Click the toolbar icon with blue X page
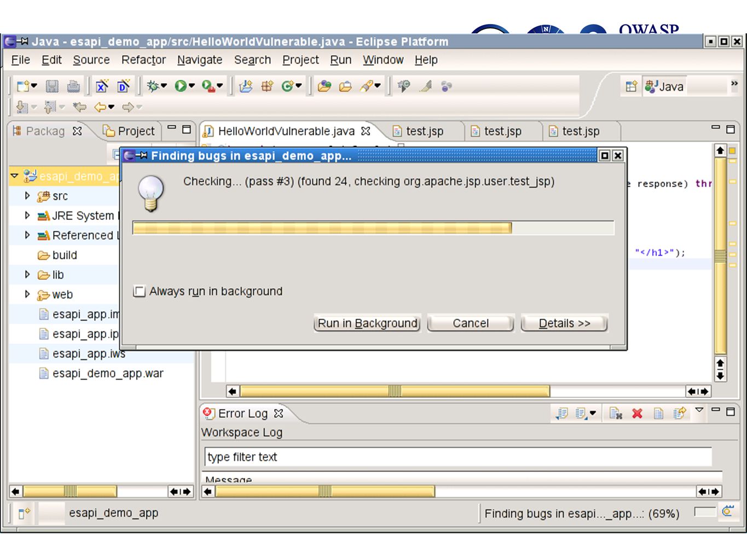 102,86
